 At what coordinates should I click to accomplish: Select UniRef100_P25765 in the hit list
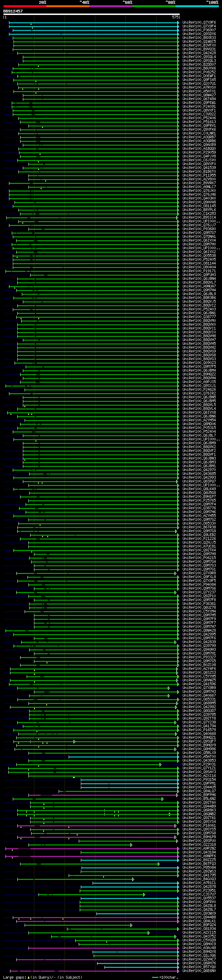point(199,500)
